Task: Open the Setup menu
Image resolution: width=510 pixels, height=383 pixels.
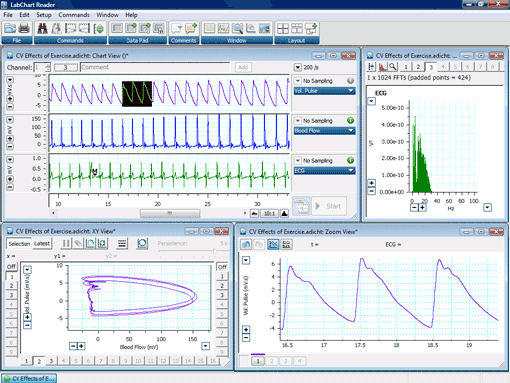Action: [x=44, y=15]
